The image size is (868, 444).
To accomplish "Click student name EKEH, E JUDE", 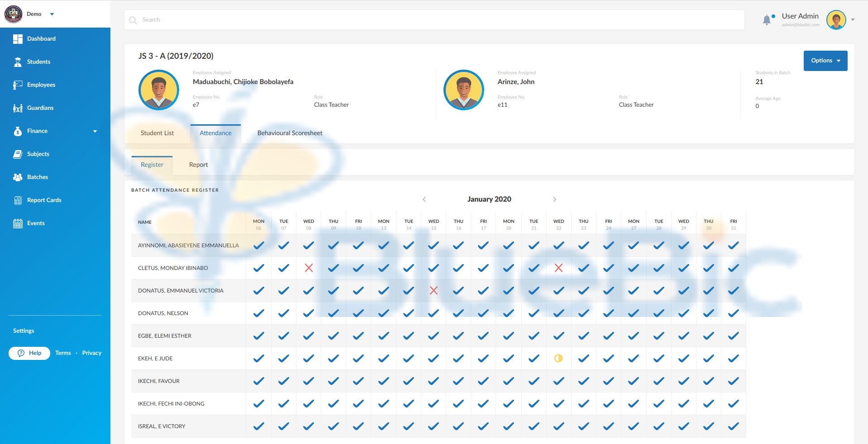I will coord(155,359).
